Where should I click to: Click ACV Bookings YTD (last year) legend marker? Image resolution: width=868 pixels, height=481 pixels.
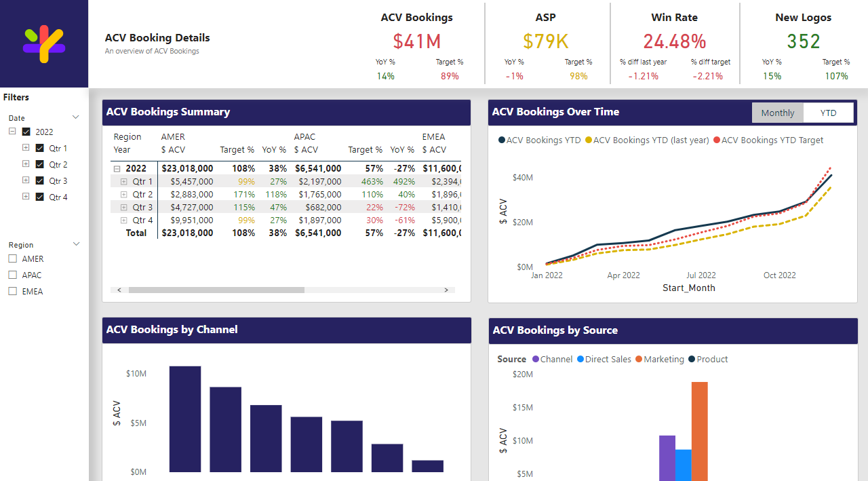tap(589, 140)
